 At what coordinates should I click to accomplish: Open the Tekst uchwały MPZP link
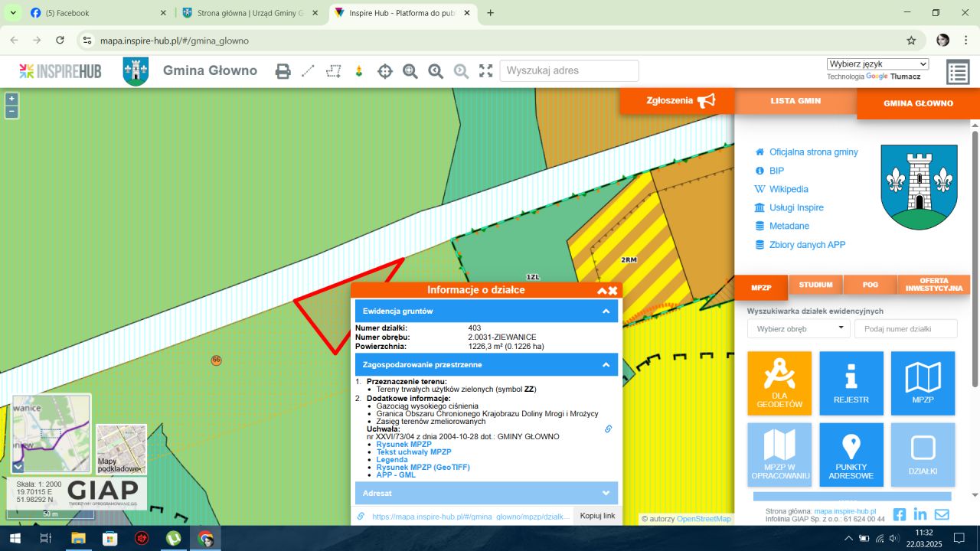(413, 452)
